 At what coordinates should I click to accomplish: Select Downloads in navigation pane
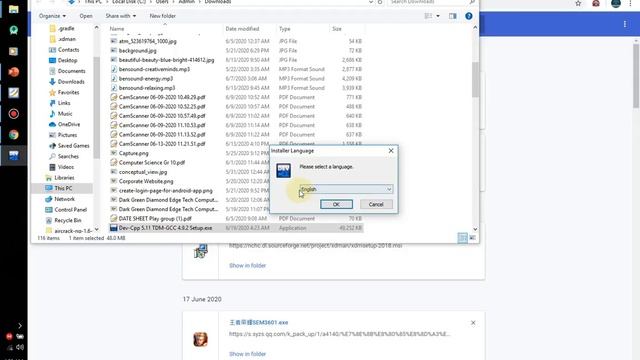(x=67, y=81)
